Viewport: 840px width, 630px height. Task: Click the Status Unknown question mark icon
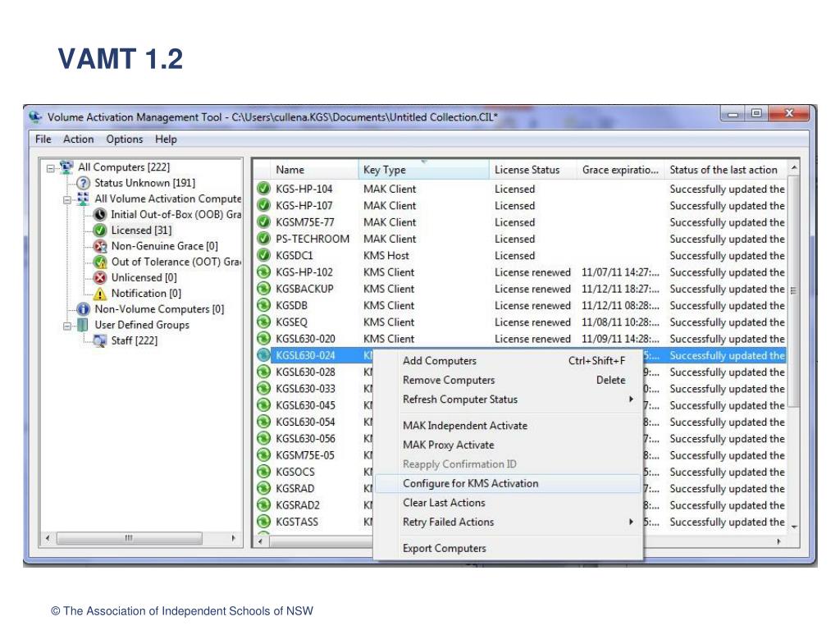pos(83,183)
